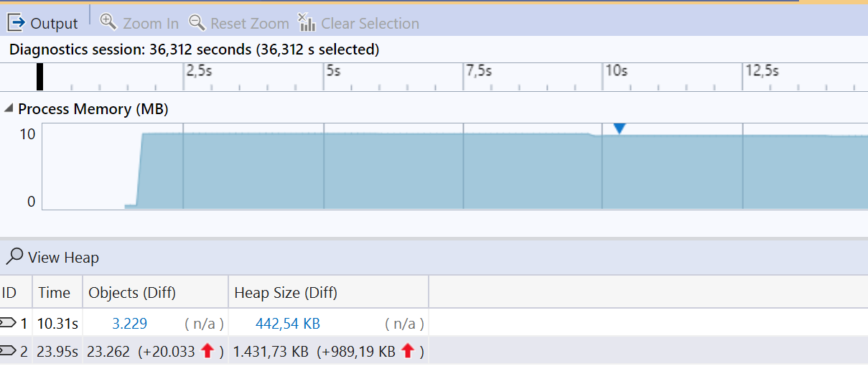
Task: Click the black timeline selection handle
Action: tap(40, 77)
